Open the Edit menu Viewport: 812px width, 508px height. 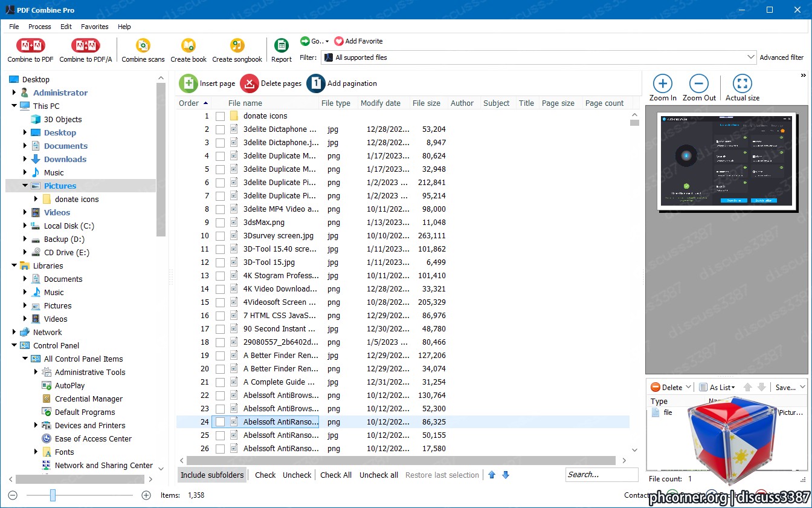(x=66, y=27)
